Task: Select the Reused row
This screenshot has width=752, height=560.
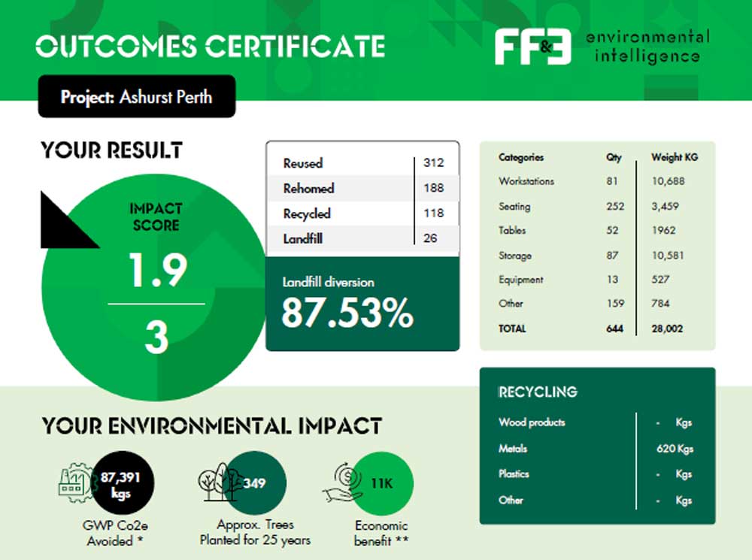Action: coord(362,163)
